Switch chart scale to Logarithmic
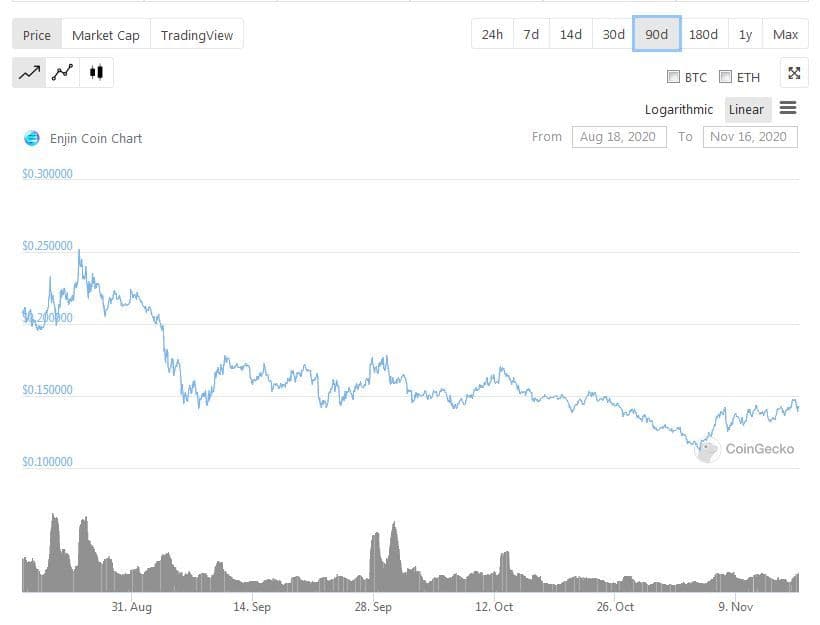This screenshot has width=820, height=625. [679, 110]
